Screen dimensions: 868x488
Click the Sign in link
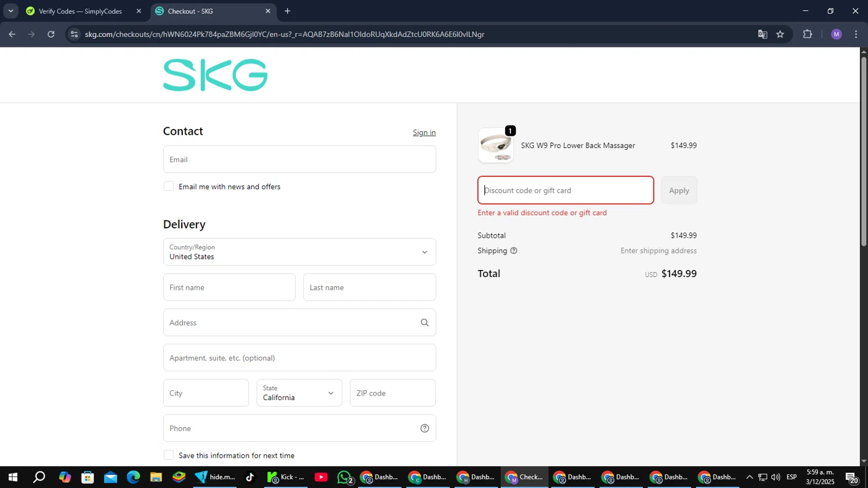[424, 132]
